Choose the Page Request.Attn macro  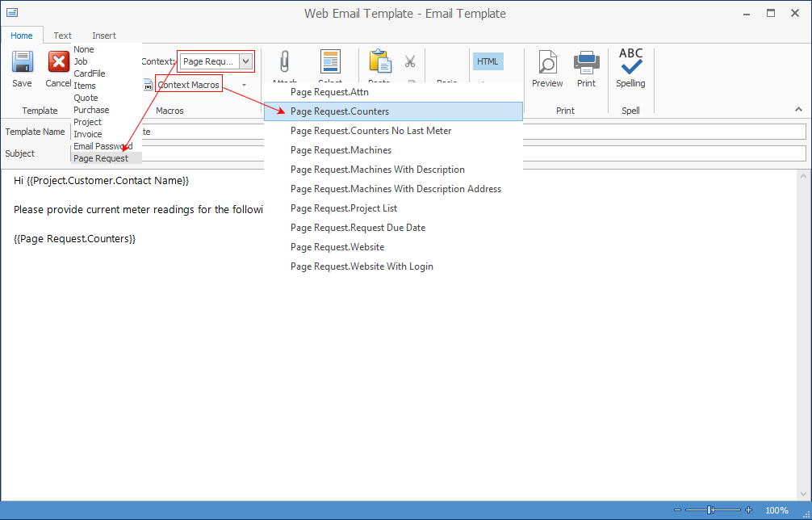[x=394, y=92]
